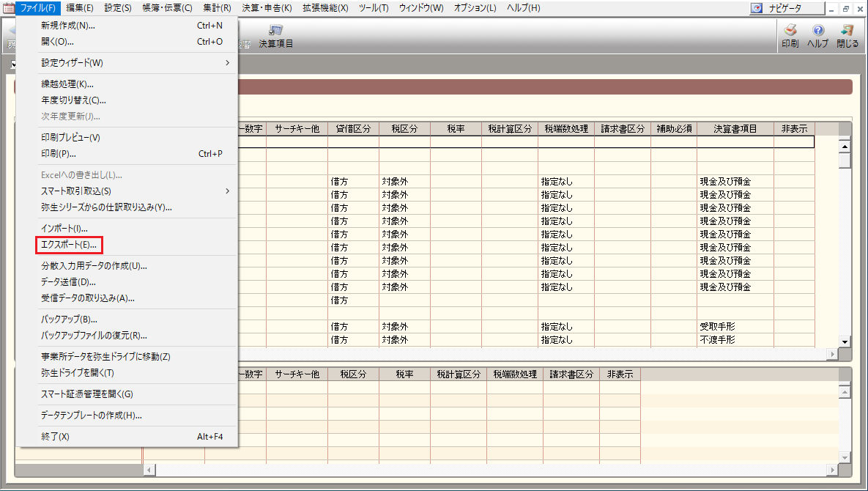Click the 決算書項目 column header
The width and height of the screenshot is (868, 491).
click(735, 129)
